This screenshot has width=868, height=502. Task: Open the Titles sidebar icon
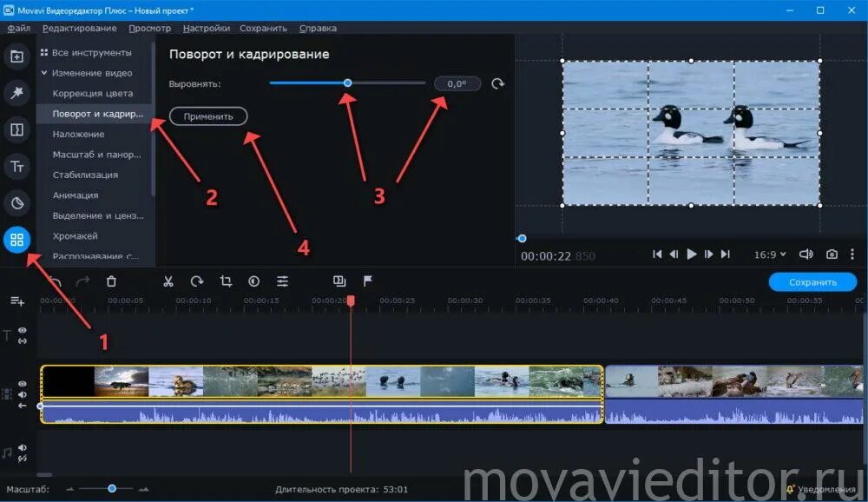point(16,166)
